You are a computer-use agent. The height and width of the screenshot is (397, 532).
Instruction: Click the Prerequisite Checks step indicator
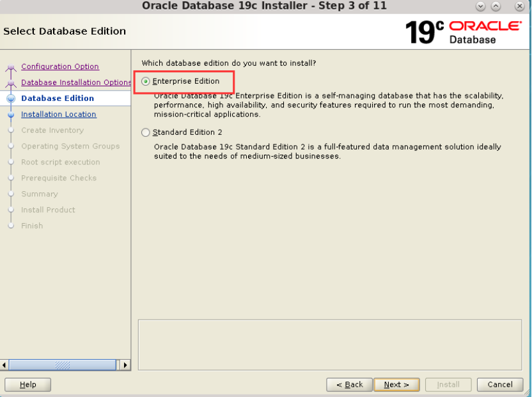click(x=11, y=178)
